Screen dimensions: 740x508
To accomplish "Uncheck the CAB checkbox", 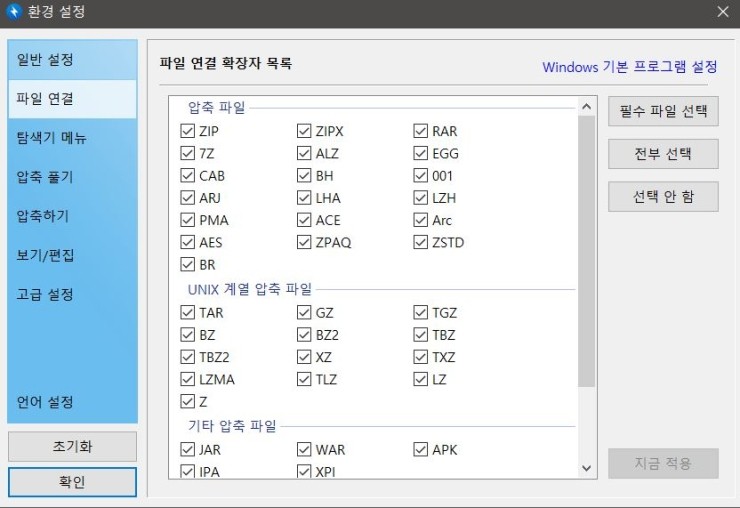I will click(x=187, y=175).
